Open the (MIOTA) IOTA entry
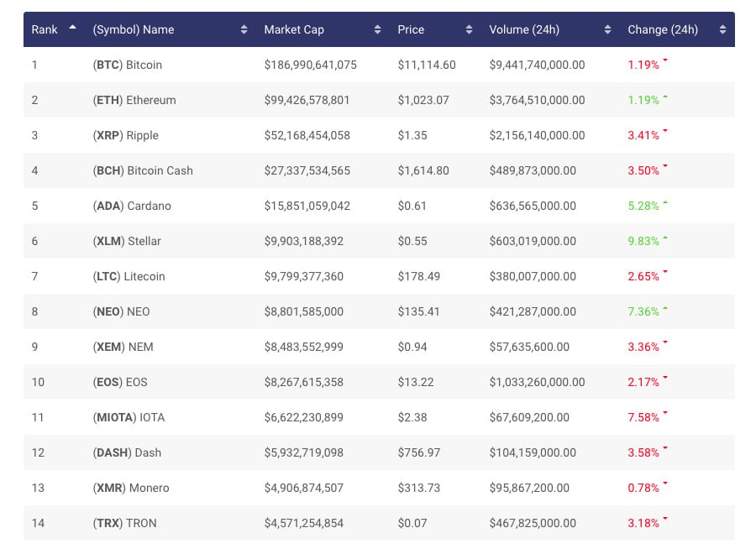Viewport: 756px width, 554px height. 129,418
